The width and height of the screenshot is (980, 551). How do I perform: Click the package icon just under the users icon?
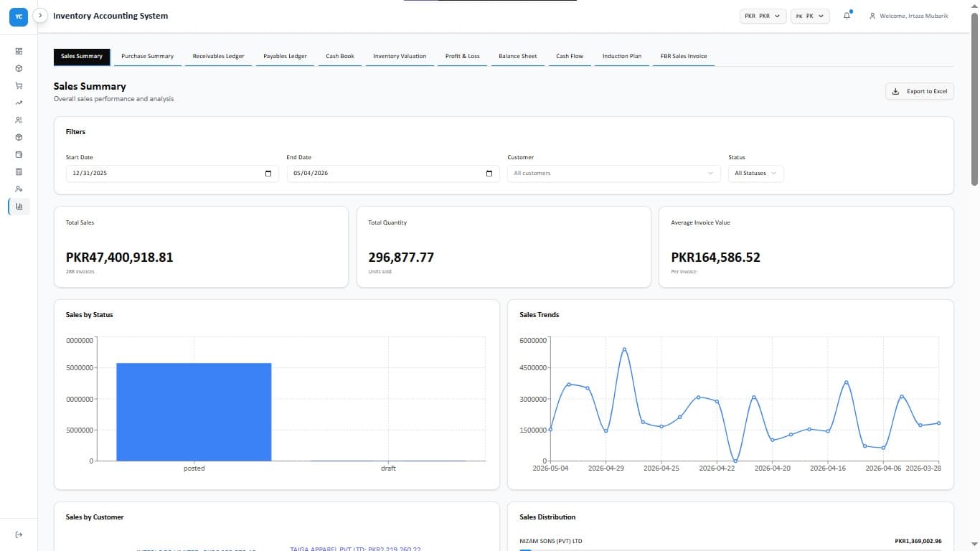(x=19, y=137)
